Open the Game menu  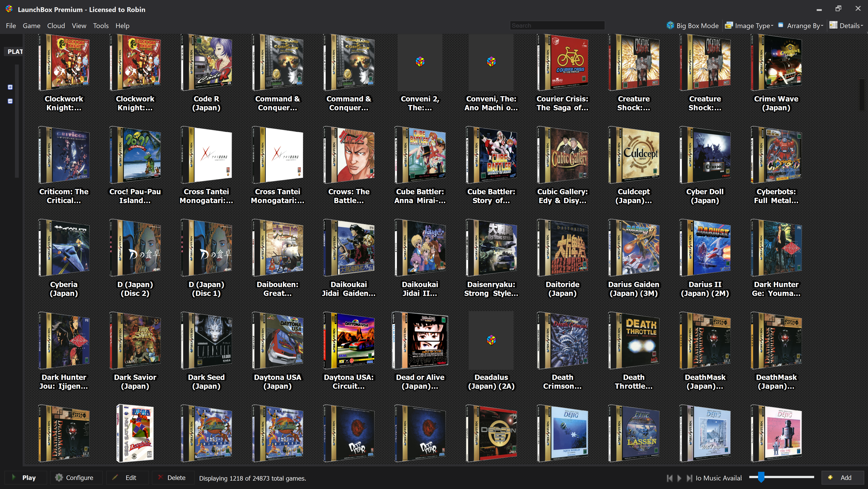(x=31, y=26)
